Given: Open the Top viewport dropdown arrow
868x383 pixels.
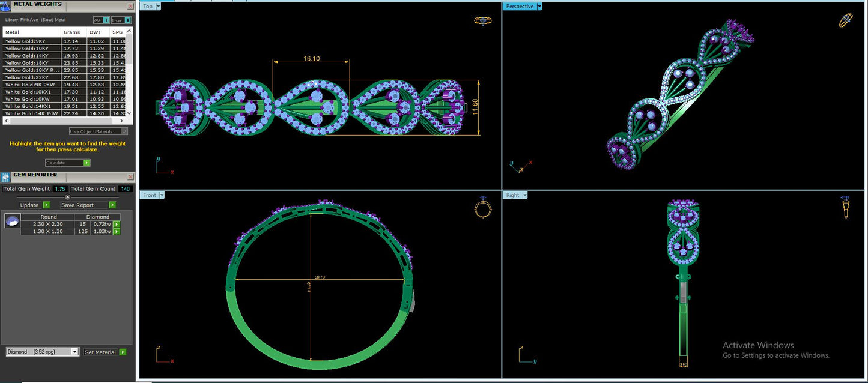Looking at the screenshot, I should coord(159,7).
